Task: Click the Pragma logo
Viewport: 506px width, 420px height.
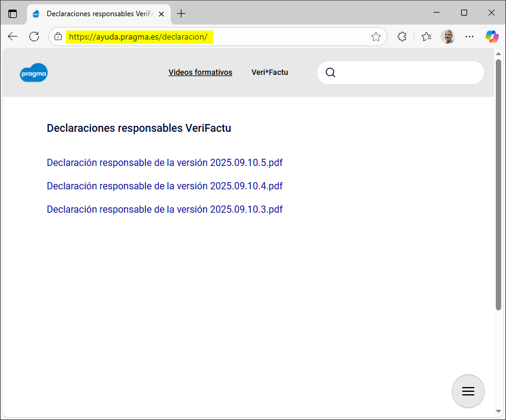Action: coord(34,72)
